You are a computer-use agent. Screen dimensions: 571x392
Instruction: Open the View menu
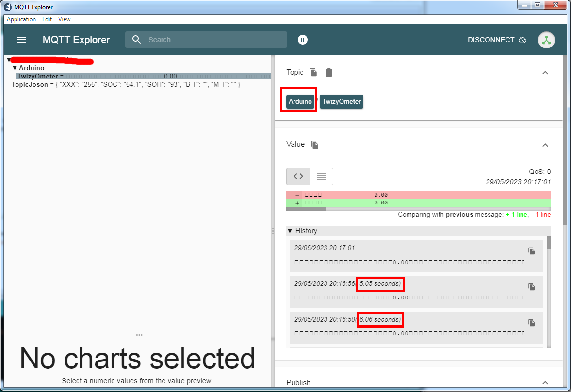pyautogui.click(x=65, y=19)
